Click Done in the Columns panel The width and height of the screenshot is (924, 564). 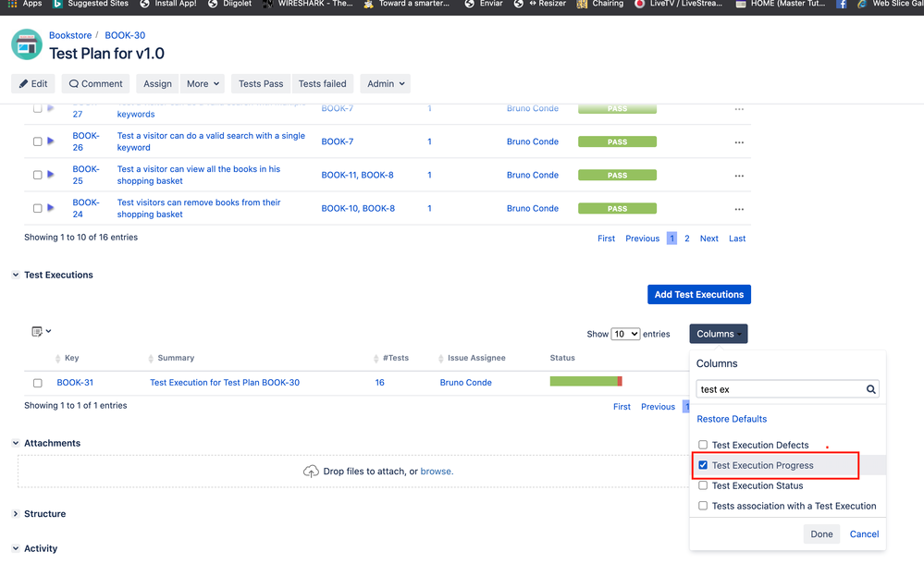821,533
